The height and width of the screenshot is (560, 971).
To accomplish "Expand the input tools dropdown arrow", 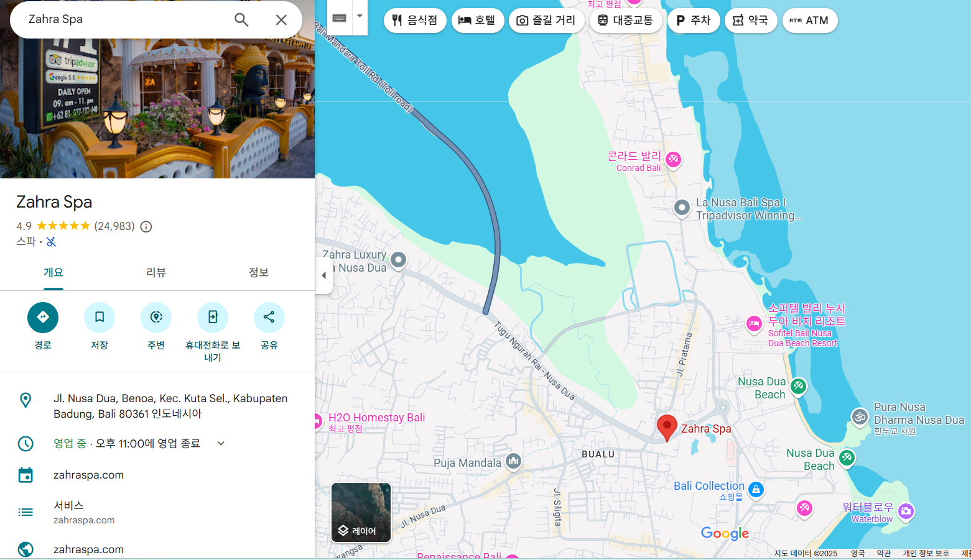I will click(x=360, y=16).
